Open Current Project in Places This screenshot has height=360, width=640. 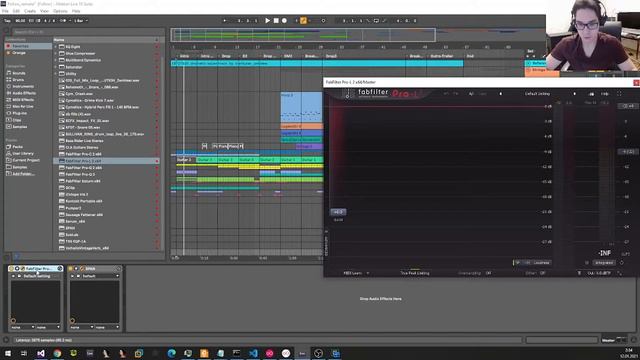(x=26, y=160)
